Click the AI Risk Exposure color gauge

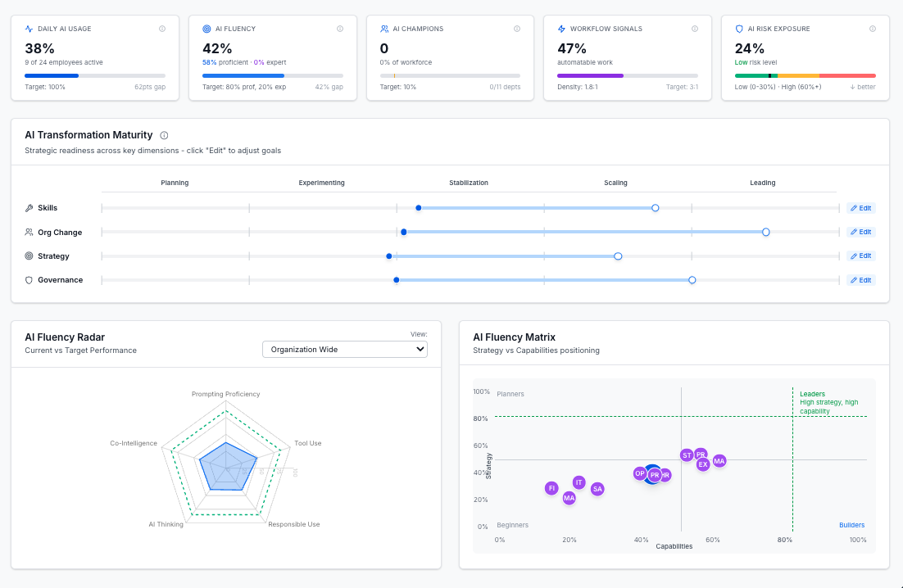click(805, 75)
